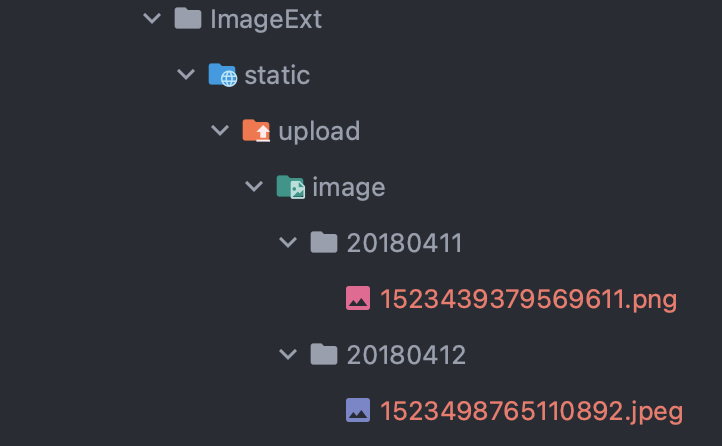Select file 1523439379569611.png
This screenshot has width=722, height=446.
528,298
